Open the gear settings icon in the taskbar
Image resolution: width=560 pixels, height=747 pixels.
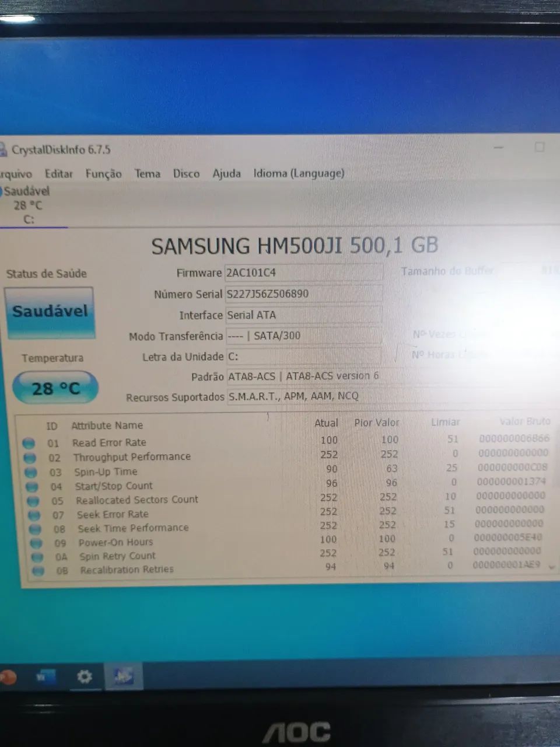(85, 676)
